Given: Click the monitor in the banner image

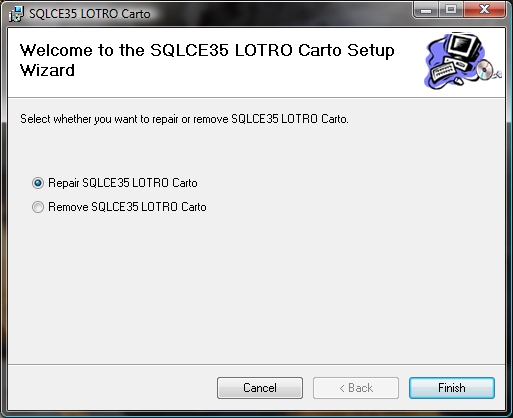Looking at the screenshot, I should tap(464, 47).
